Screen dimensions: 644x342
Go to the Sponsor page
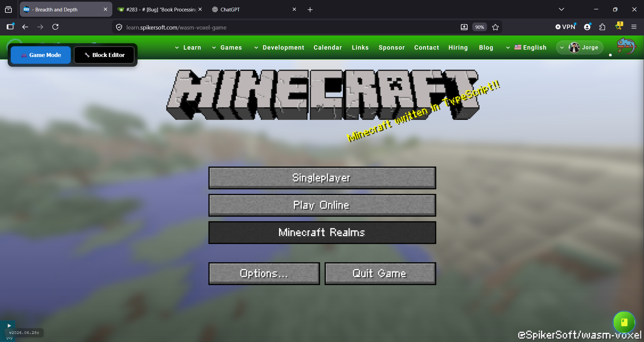[x=392, y=48]
